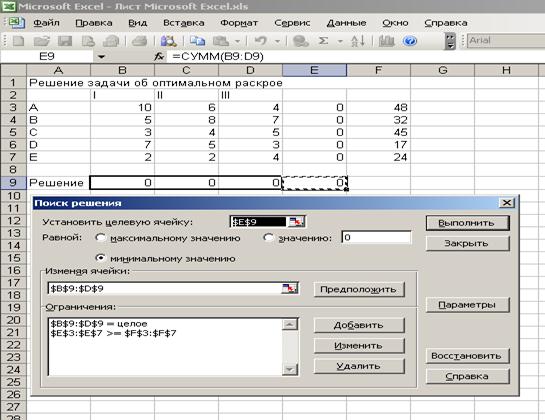Open the Сервис menu

coord(292,23)
